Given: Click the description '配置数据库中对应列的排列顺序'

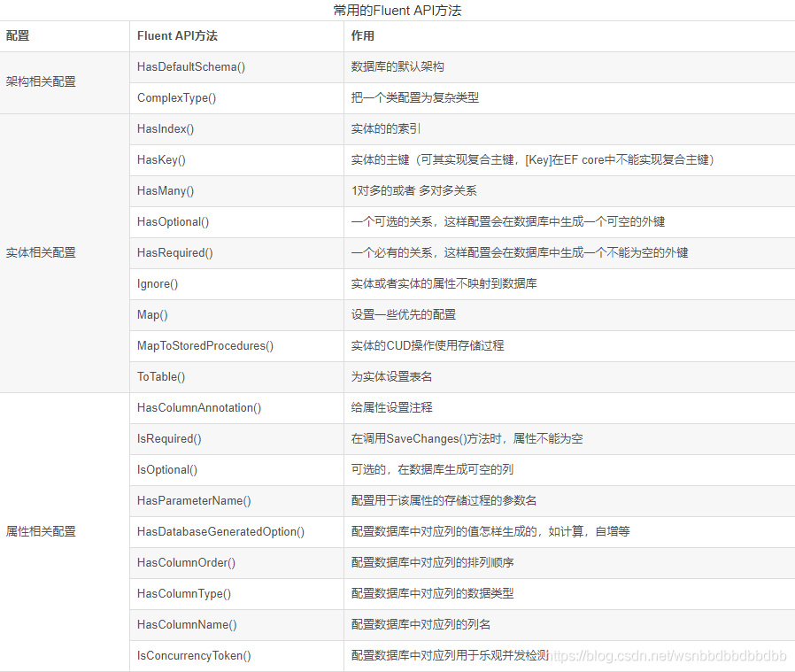Looking at the screenshot, I should [x=433, y=562].
